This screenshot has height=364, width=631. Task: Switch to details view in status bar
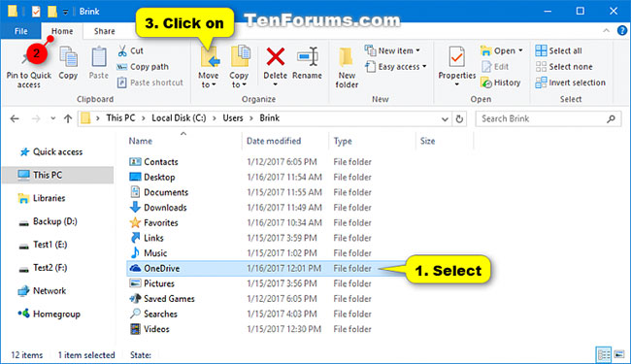coord(604,354)
